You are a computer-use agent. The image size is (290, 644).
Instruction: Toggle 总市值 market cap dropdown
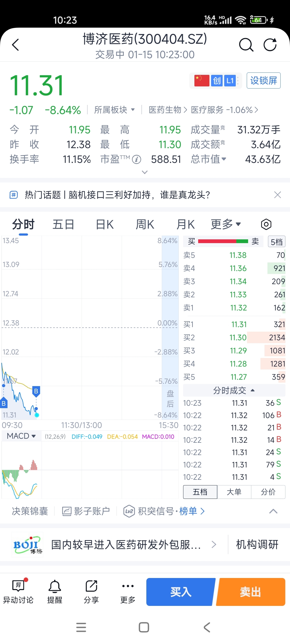click(x=208, y=159)
